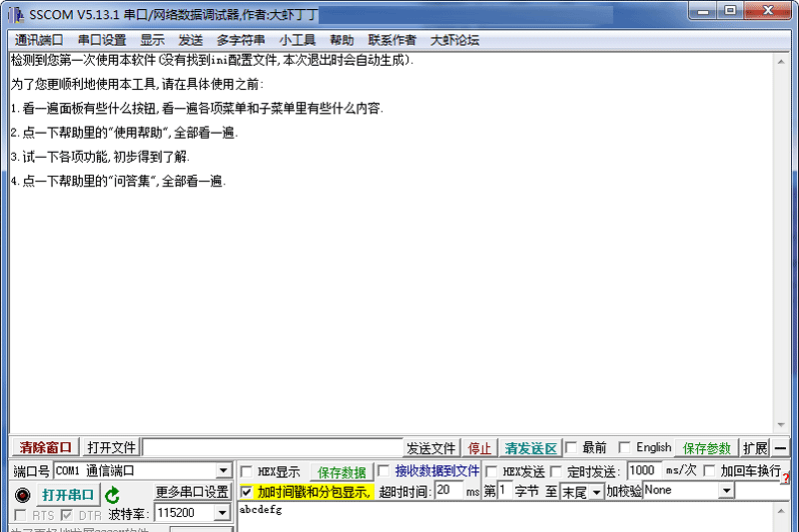Open the 小工具 menu

coord(297,40)
